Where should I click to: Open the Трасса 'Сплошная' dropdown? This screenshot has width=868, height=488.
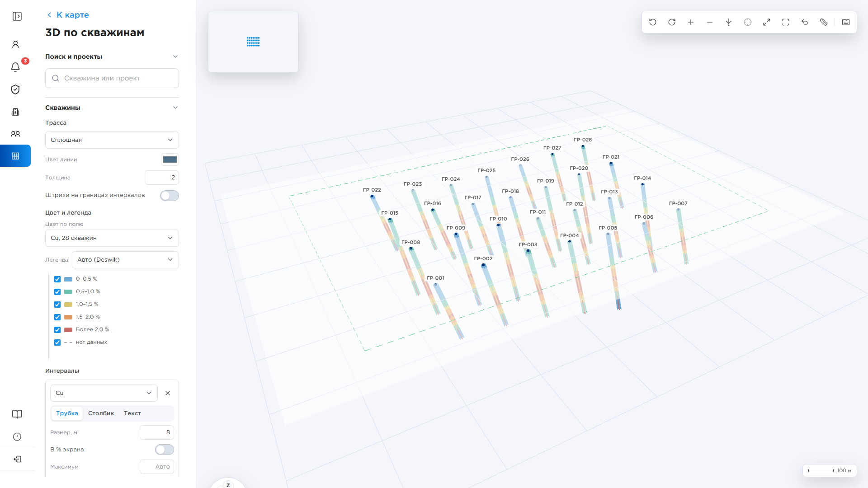[112, 140]
